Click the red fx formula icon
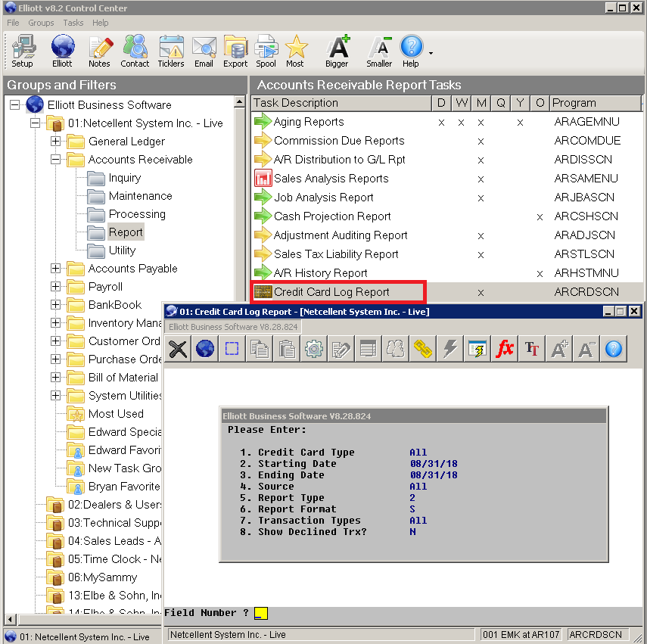Image resolution: width=647 pixels, height=644 pixels. point(505,349)
